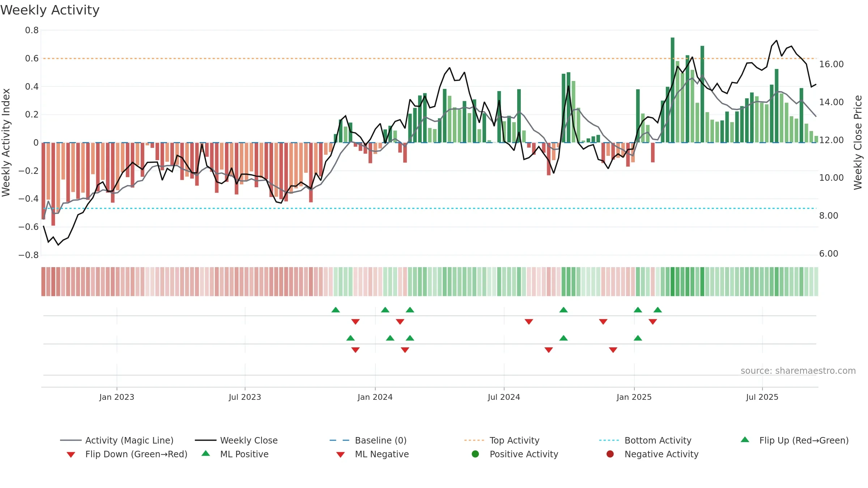The width and height of the screenshot is (868, 488).
Task: Click the 0.8 activity axis label
Action: (32, 30)
